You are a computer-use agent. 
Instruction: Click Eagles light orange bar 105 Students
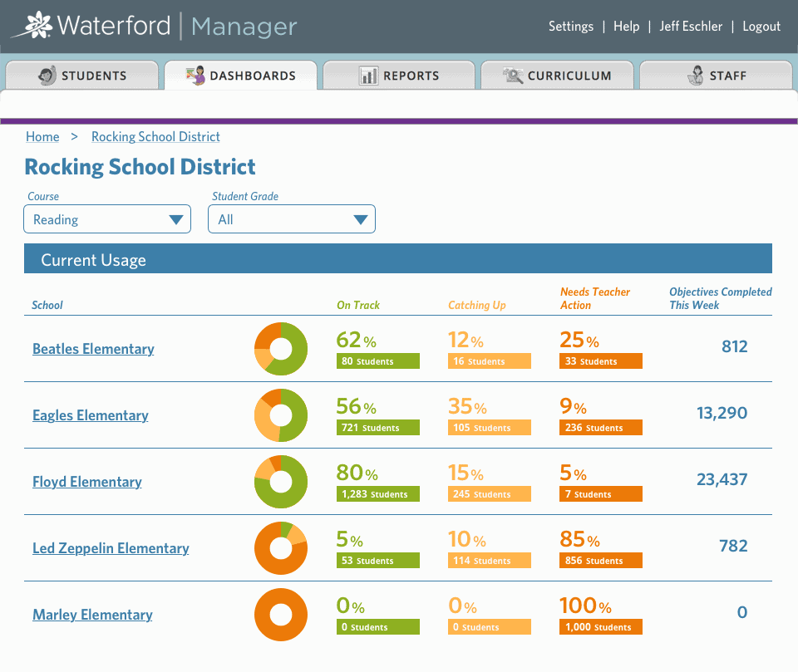point(490,428)
